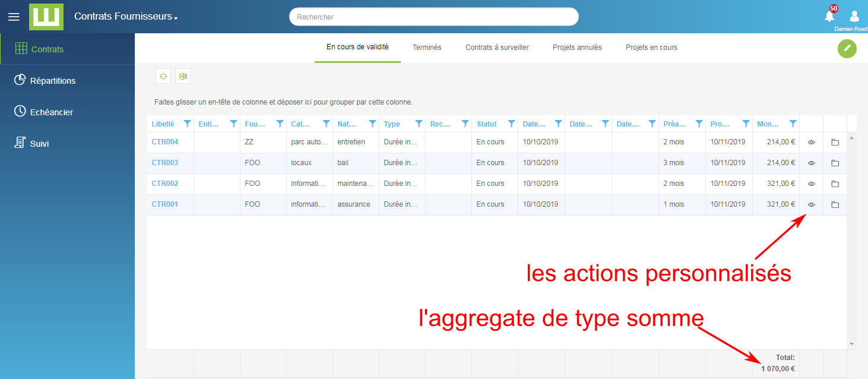Open the hamburger menu
Screen dimensions: 868x379
[14, 17]
